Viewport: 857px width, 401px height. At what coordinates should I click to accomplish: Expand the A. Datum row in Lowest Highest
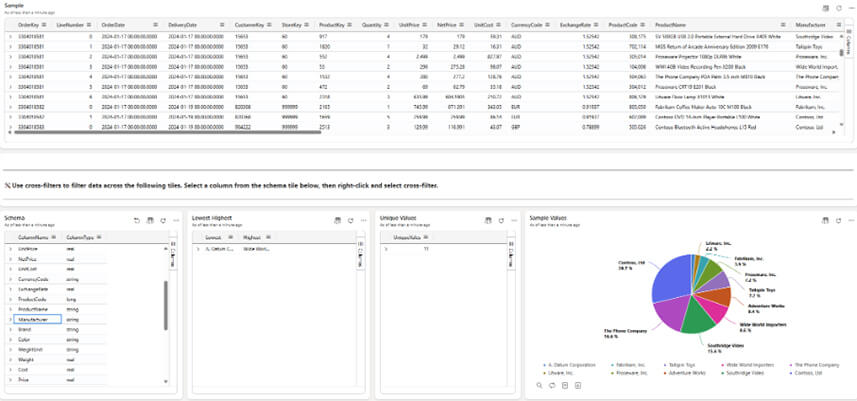(x=198, y=249)
